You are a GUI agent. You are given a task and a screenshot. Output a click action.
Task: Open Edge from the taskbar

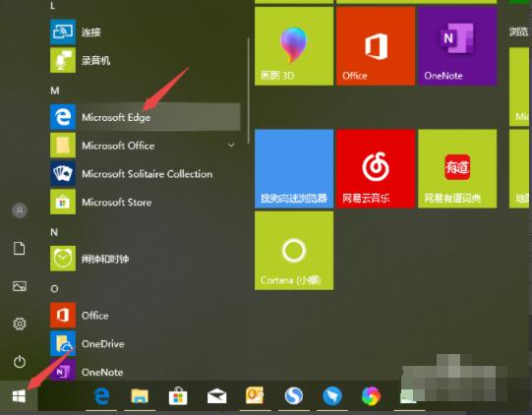101,396
